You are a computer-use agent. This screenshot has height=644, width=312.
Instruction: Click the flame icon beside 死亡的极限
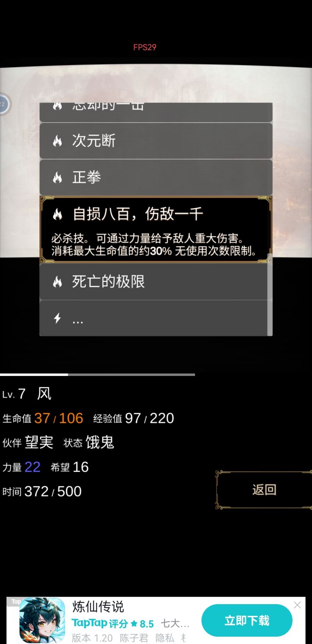[57, 282]
